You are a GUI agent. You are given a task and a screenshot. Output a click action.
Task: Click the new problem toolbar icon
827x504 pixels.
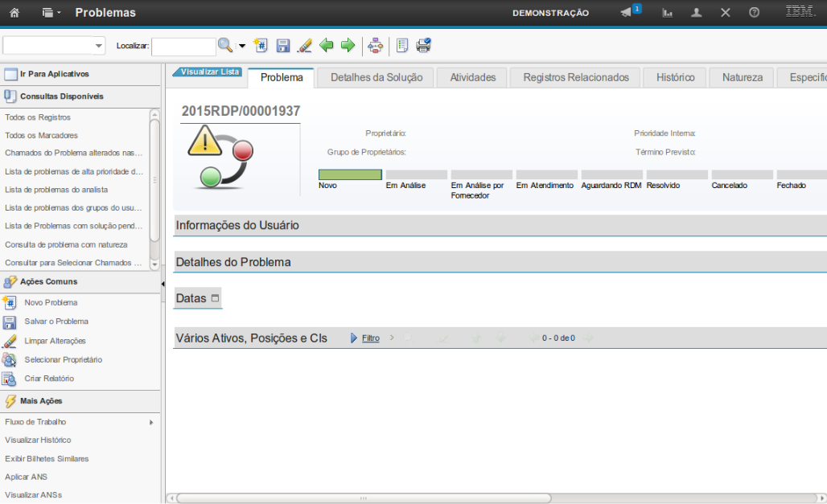(260, 46)
